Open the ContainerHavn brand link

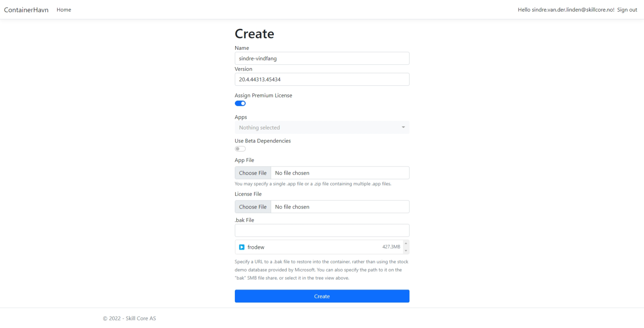pos(26,10)
